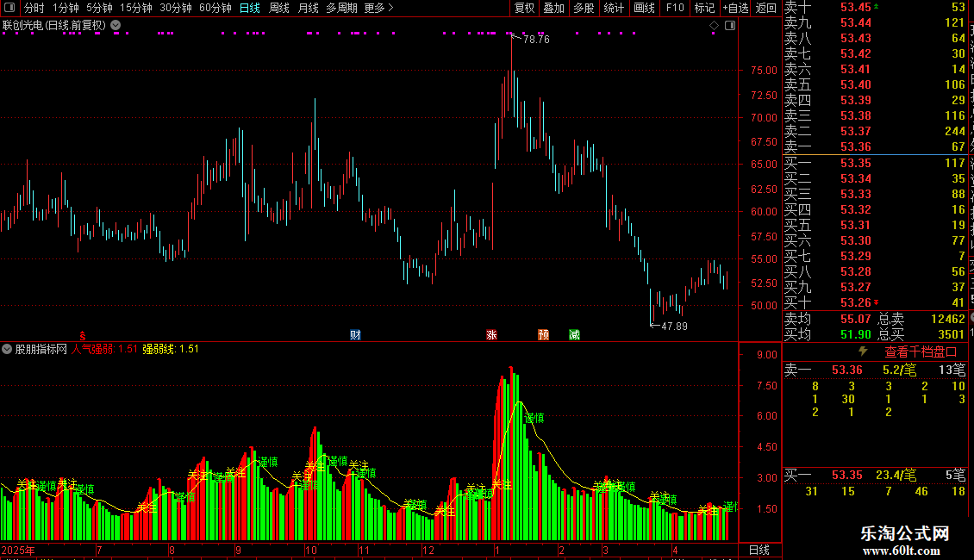Image resolution: width=974 pixels, height=560 pixels.
Task: Click the 9.00 indicator axis label
Action: click(x=767, y=355)
